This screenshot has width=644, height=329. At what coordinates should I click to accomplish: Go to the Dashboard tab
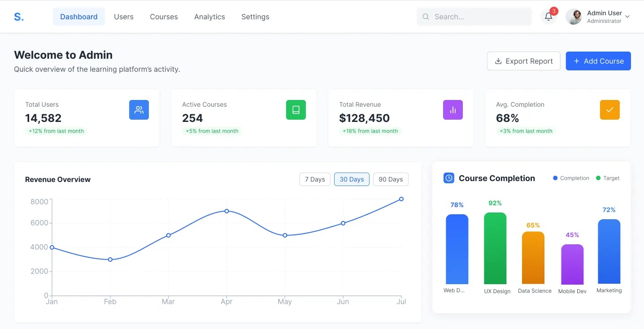[79, 17]
